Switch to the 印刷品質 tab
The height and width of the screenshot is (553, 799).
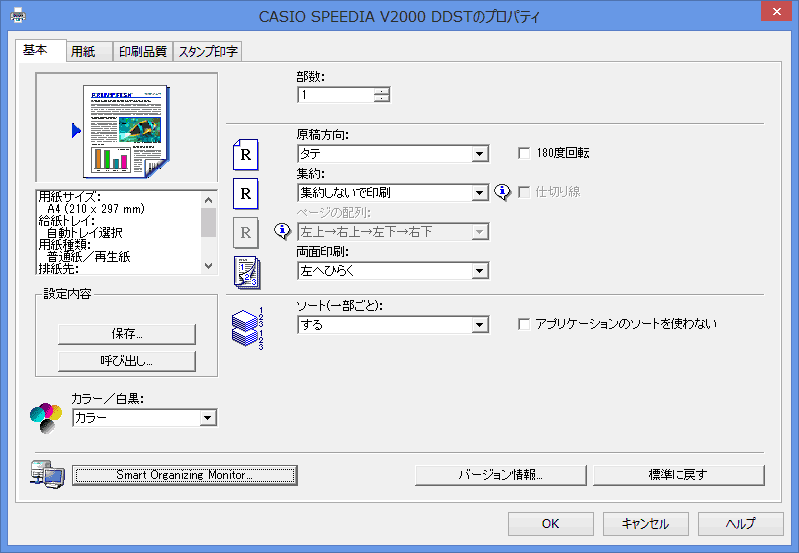point(143,51)
